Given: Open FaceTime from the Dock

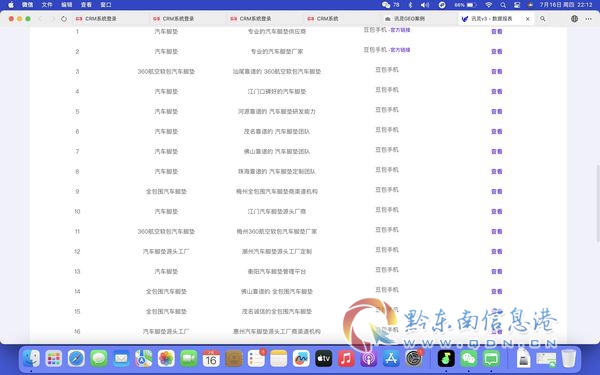Looking at the screenshot, I should [x=189, y=359].
